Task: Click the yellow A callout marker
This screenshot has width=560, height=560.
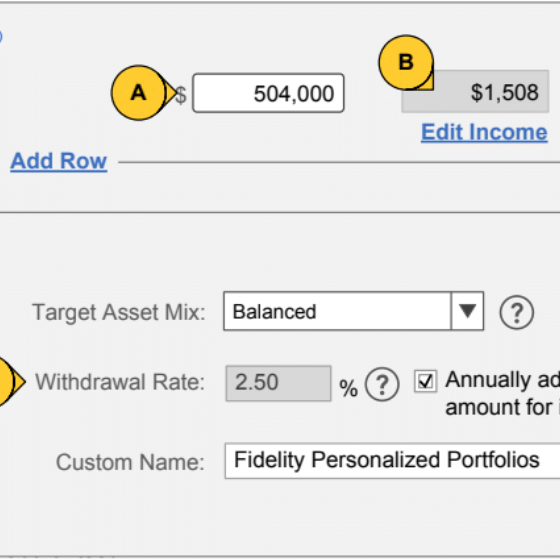Action: pos(139,93)
